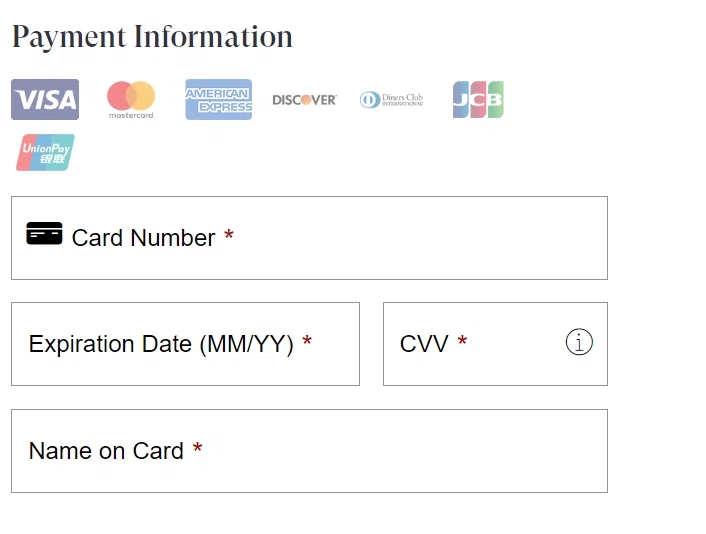The width and height of the screenshot is (706, 534).
Task: Choose the Diners Club International logo
Action: pyautogui.click(x=391, y=100)
